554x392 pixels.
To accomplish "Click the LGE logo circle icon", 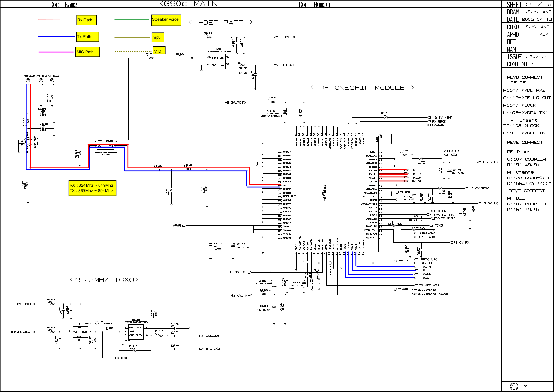I will click(514, 386).
